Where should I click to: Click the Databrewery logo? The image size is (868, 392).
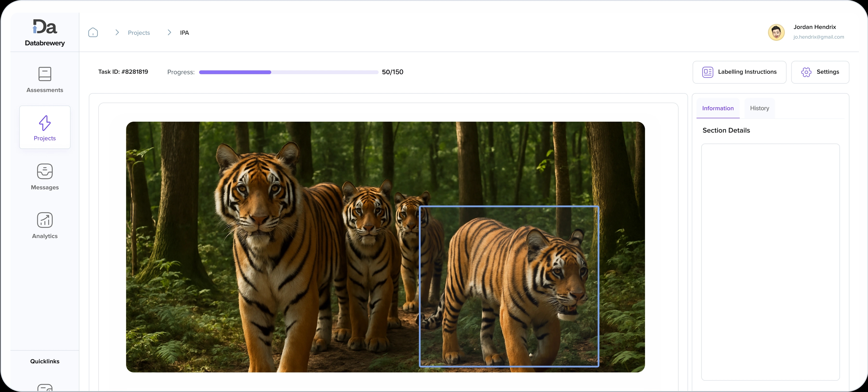click(45, 32)
